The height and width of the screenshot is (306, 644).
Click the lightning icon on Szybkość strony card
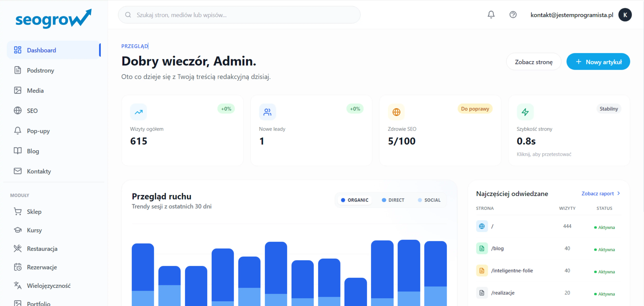pos(525,112)
